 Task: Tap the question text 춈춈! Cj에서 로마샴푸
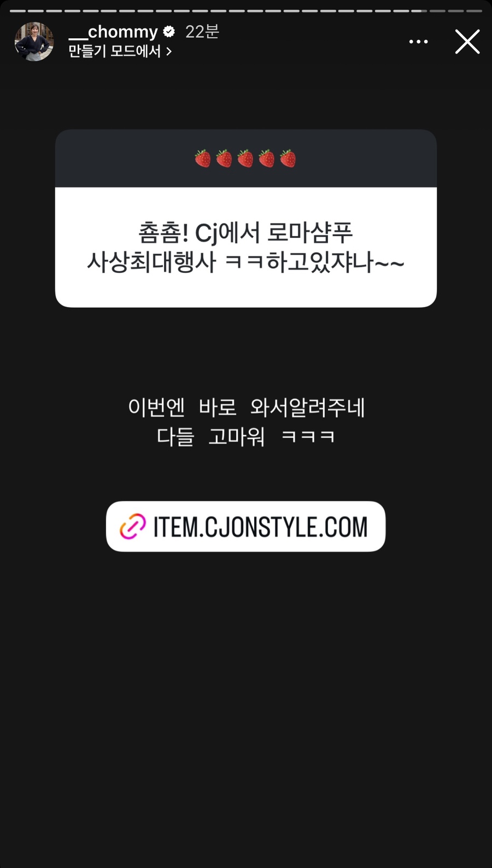[245, 233]
